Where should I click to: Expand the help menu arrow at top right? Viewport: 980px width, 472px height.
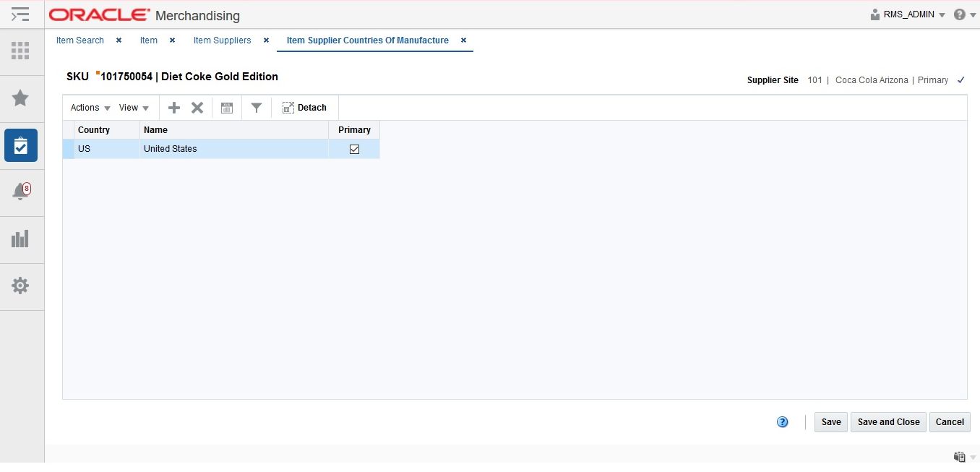pyautogui.click(x=973, y=15)
